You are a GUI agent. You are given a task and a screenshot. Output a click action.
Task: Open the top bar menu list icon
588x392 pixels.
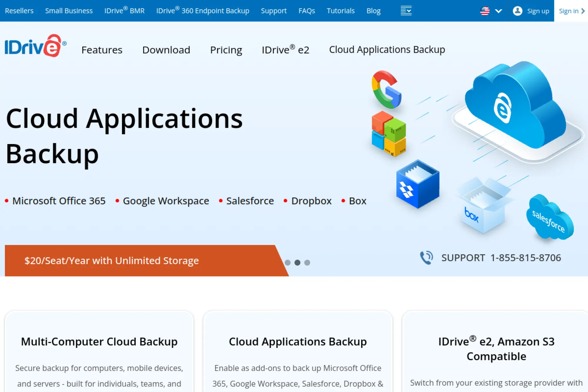[x=406, y=11]
